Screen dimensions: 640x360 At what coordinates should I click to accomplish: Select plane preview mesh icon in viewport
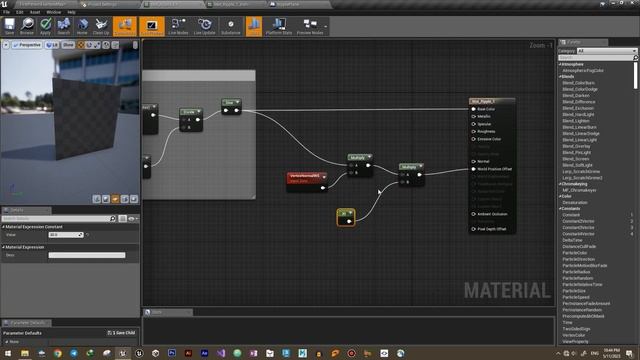(x=116, y=199)
